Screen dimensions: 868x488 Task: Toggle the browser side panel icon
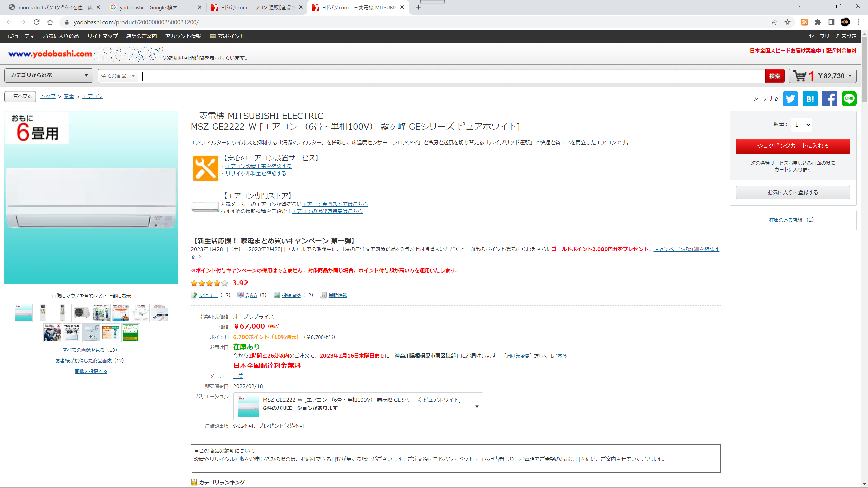(831, 22)
